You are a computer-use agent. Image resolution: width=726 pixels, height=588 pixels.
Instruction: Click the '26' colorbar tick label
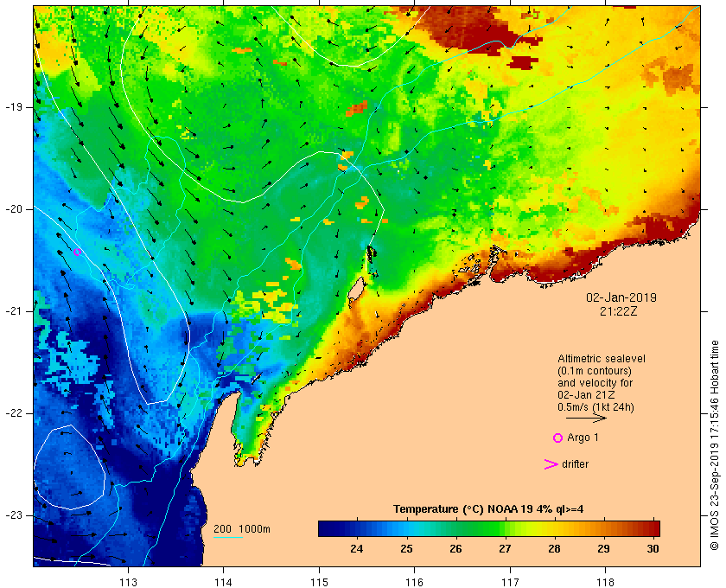click(x=455, y=548)
